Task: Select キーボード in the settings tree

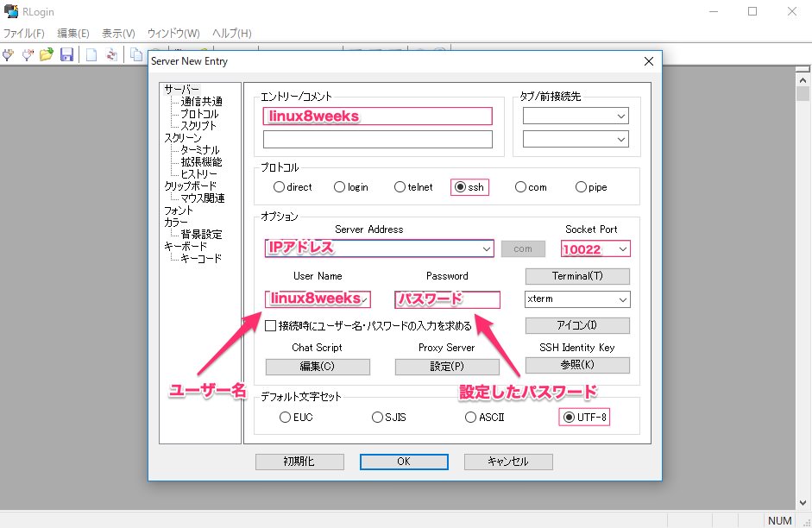Action: [186, 247]
